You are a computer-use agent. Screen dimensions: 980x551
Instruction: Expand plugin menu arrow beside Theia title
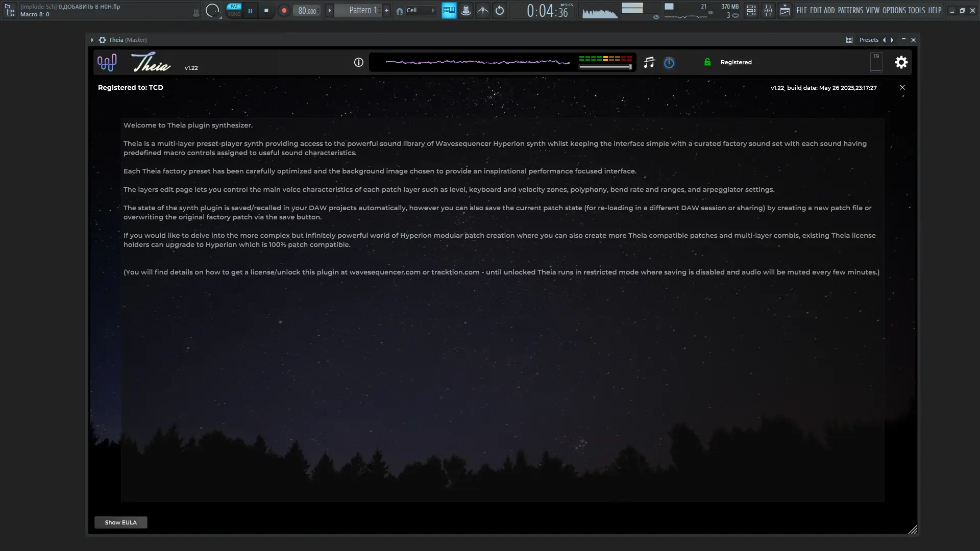point(92,40)
